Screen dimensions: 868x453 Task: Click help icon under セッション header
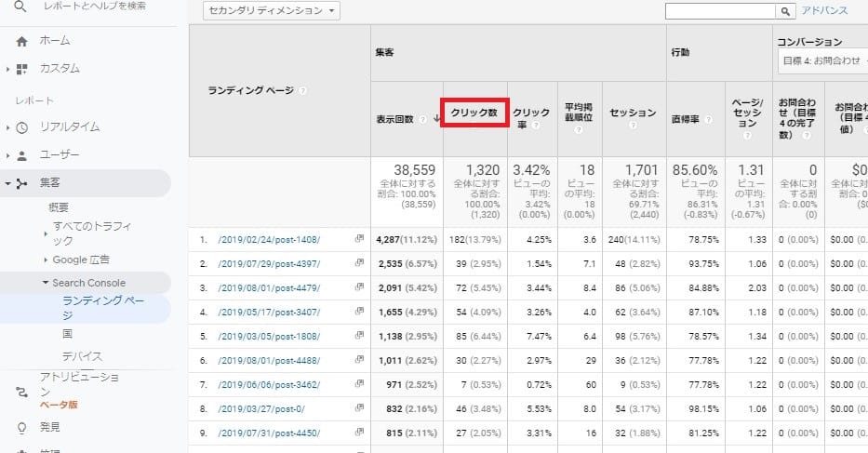[x=633, y=126]
